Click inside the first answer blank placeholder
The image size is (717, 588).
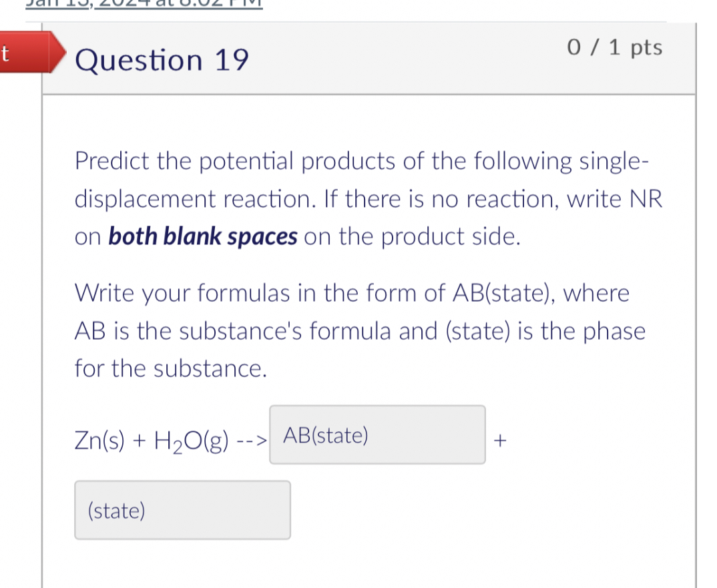[325, 434]
